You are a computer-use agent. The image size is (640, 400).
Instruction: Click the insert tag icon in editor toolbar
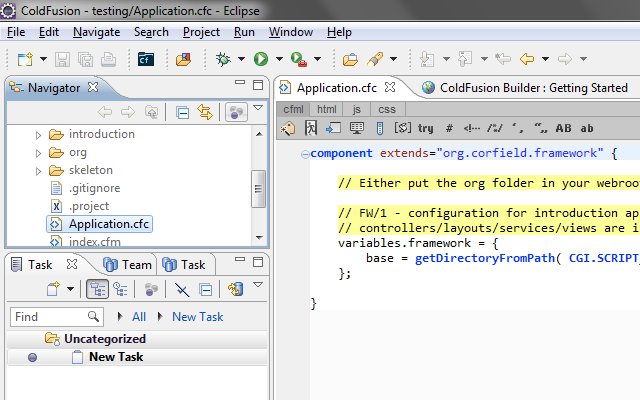click(288, 129)
